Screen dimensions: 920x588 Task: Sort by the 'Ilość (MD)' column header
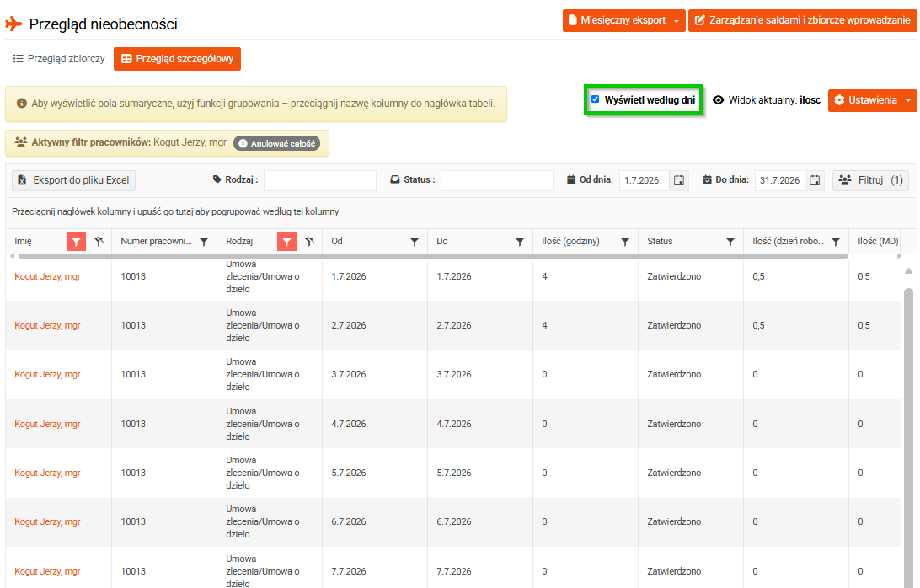(x=878, y=241)
